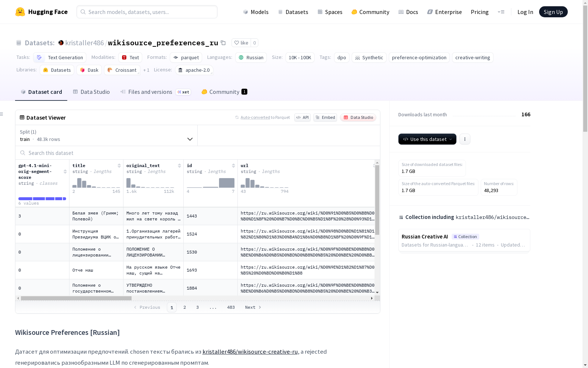
Task: Open the Embed button in Dataset Viewer
Action: (x=325, y=117)
